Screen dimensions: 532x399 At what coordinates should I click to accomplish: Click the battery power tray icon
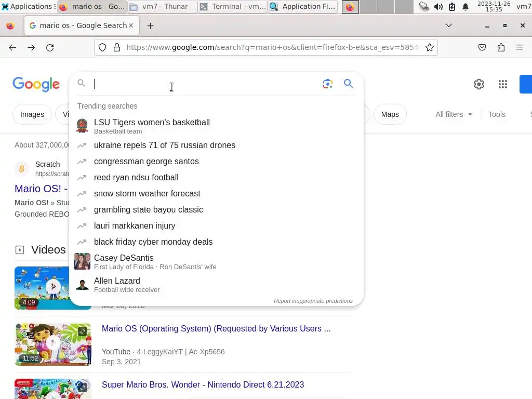pyautogui.click(x=452, y=6)
